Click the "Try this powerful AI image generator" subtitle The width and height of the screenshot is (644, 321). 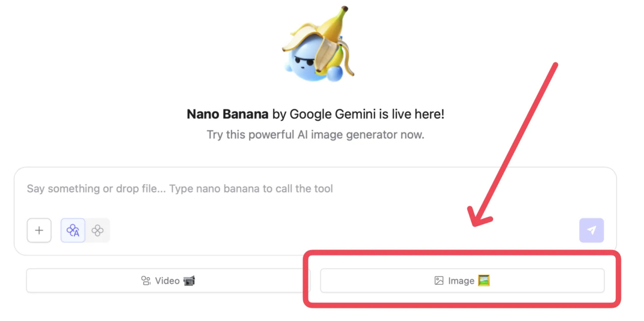coord(315,135)
